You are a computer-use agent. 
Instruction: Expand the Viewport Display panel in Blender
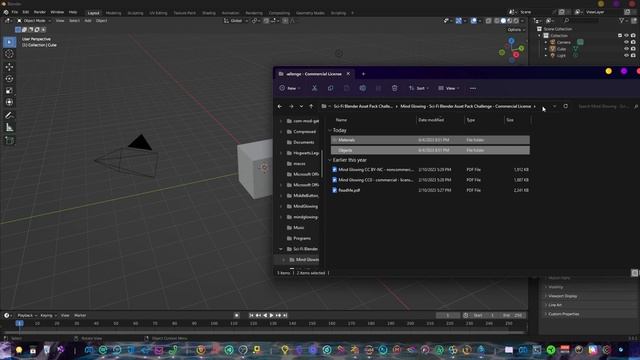tap(562, 296)
